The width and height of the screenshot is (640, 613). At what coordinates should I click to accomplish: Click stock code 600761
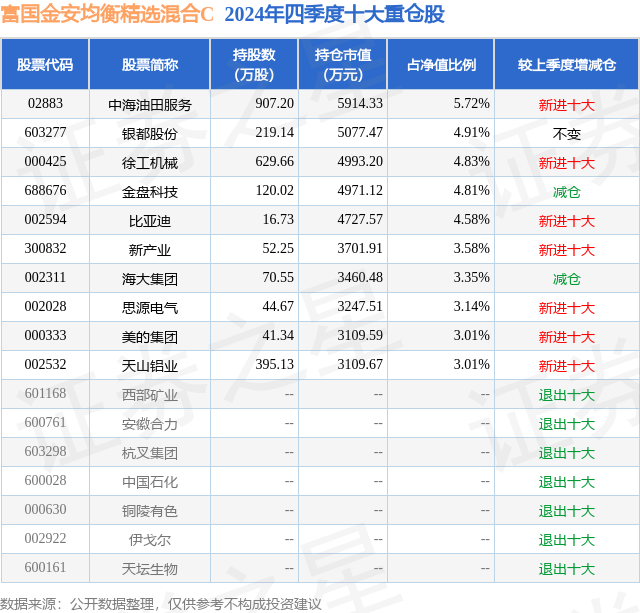click(x=45, y=422)
